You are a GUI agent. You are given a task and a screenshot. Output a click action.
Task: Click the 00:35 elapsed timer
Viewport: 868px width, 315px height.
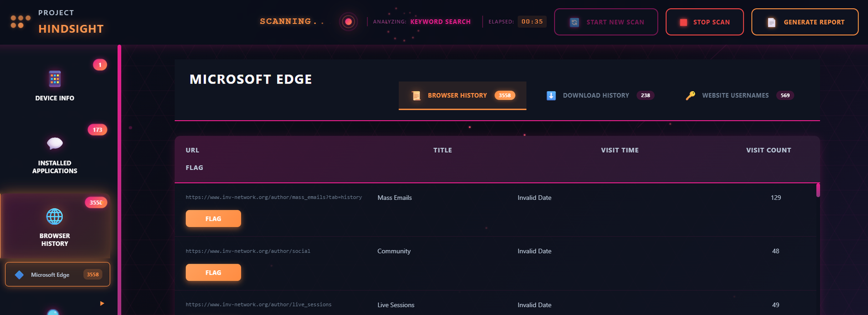point(532,22)
